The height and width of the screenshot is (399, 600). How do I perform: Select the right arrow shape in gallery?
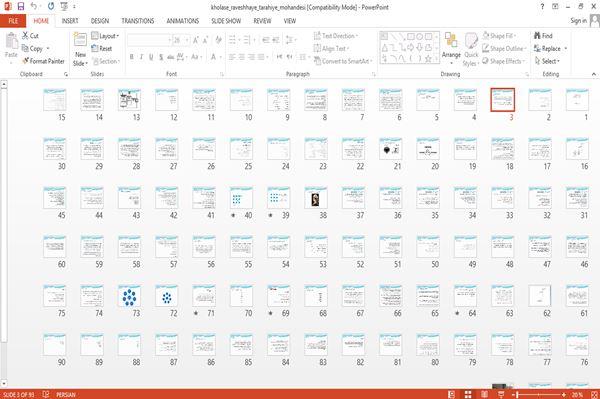(x=411, y=47)
